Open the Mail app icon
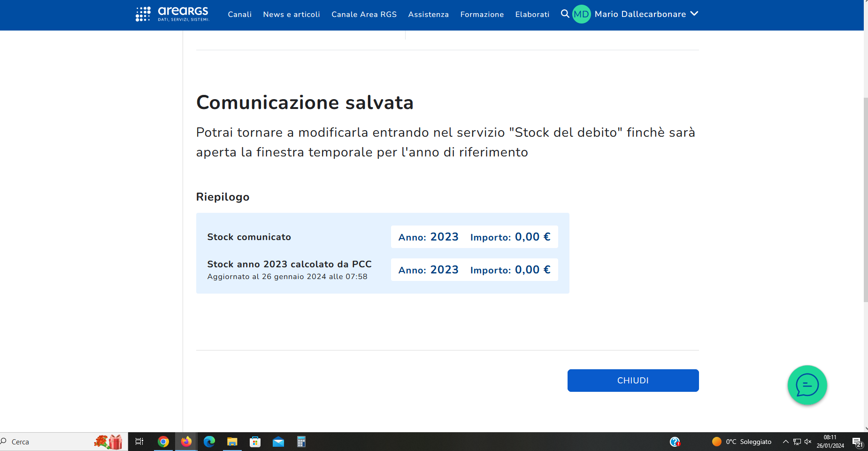 tap(278, 442)
